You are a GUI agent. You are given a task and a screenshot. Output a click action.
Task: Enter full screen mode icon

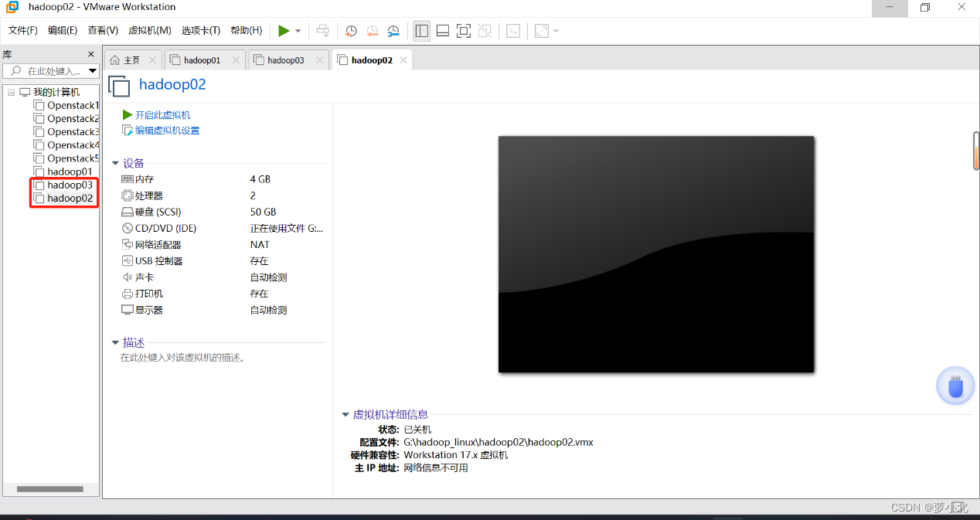[464, 31]
